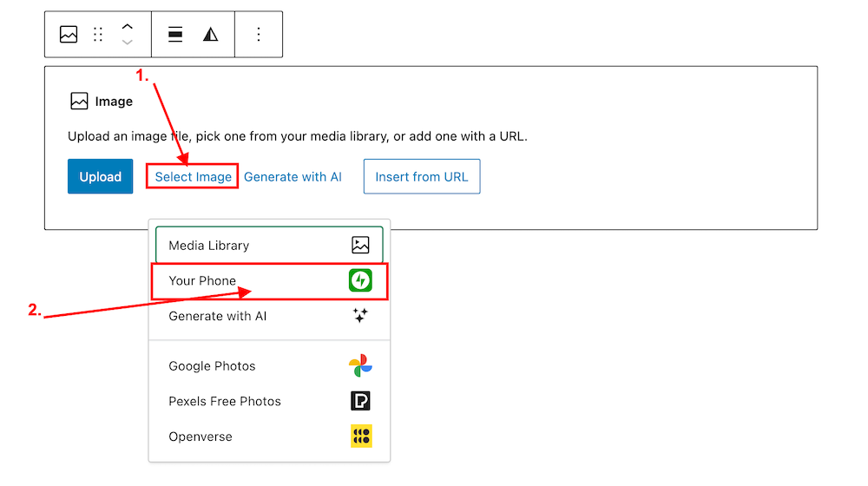The image size is (868, 486).
Task: Choose Pexels Free Photos menu entry
Action: click(x=225, y=401)
